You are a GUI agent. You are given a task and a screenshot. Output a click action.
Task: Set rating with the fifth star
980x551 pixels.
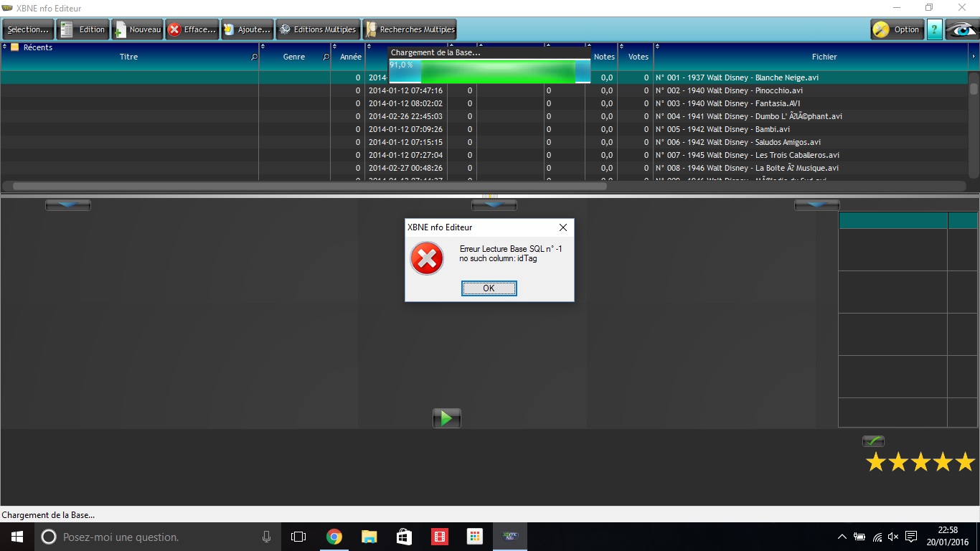click(965, 462)
